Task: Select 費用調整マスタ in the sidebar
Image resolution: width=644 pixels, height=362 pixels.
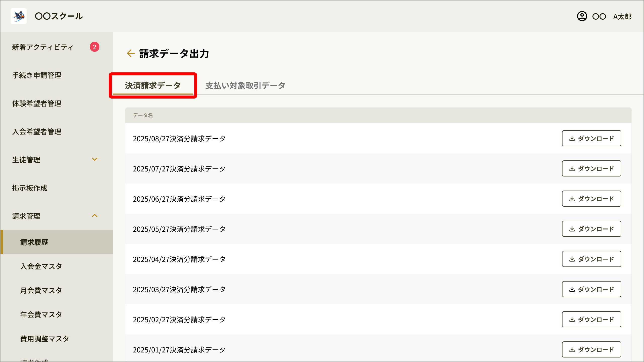Action: point(45,339)
